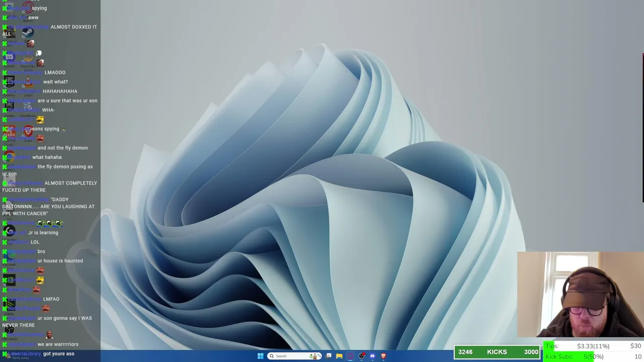Click message "ur house is haunted"
Viewport: 644px width, 362px height.
point(60,261)
